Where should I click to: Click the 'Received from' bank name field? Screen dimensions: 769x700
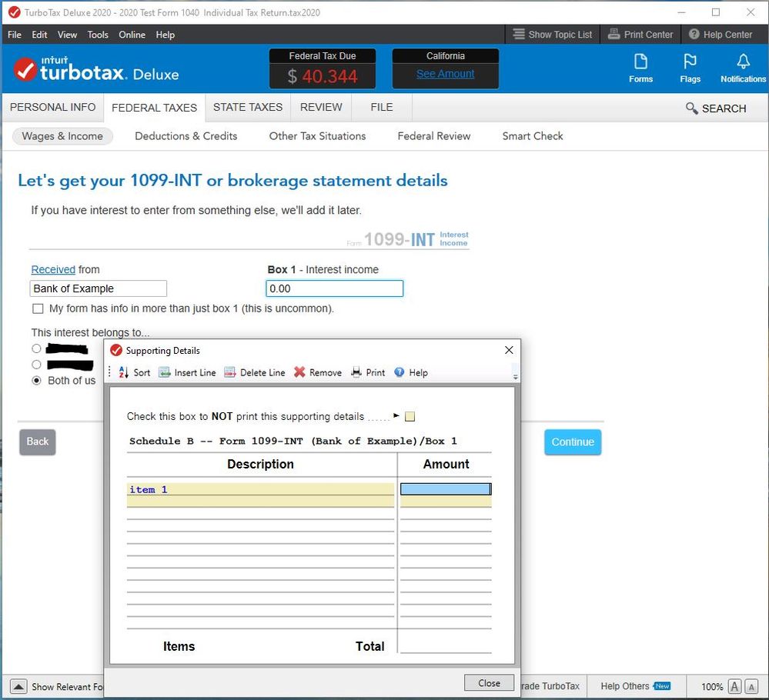(98, 288)
